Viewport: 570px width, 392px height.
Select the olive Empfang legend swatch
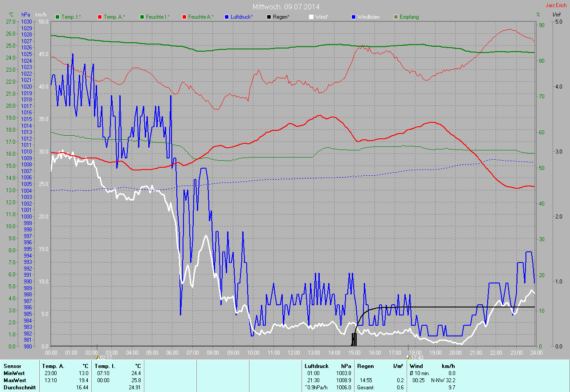click(396, 17)
